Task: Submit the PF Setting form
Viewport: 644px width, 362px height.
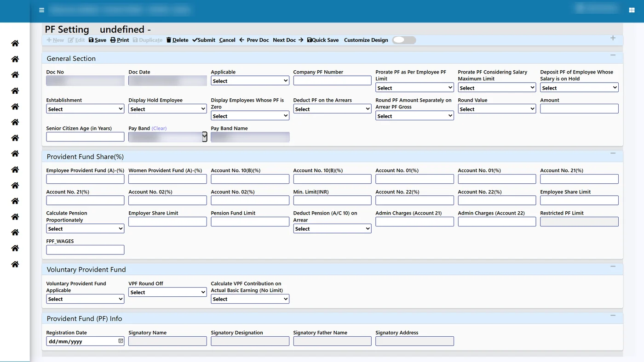Action: point(204,40)
